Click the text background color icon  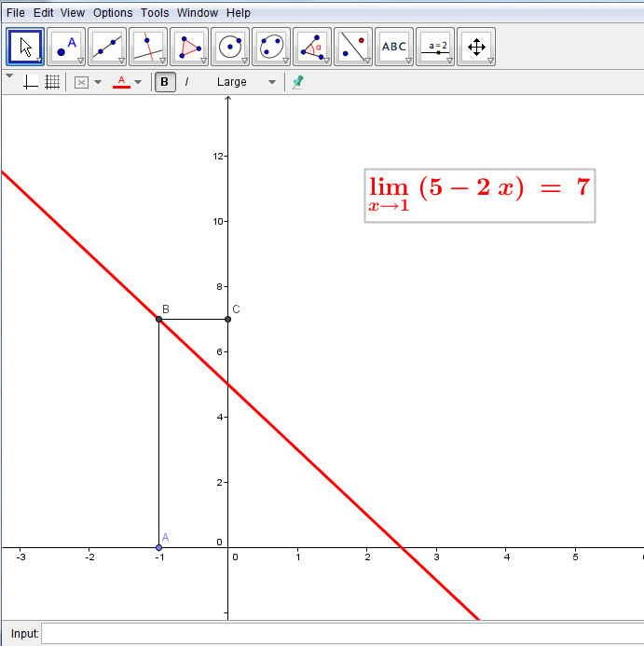click(x=81, y=82)
